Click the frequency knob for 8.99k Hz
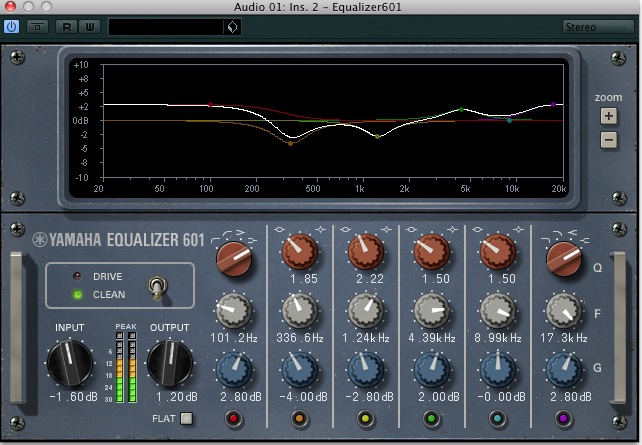Viewport: 642px width, 445px height. (x=497, y=311)
